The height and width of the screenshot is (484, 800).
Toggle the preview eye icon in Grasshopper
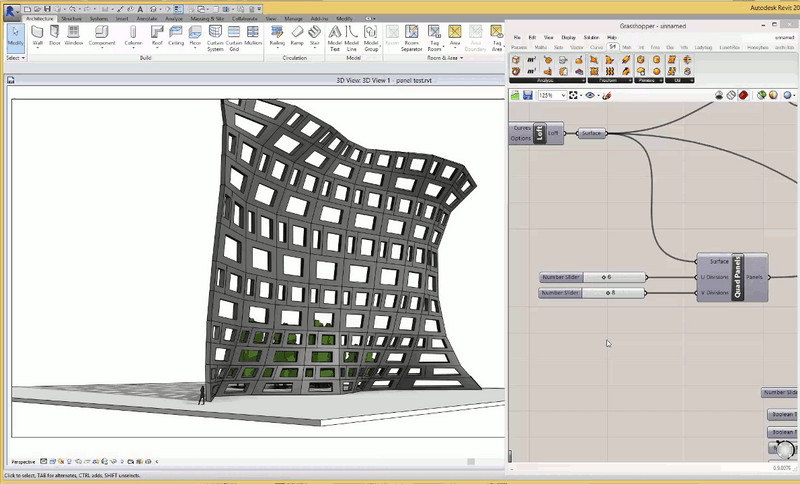click(x=591, y=96)
